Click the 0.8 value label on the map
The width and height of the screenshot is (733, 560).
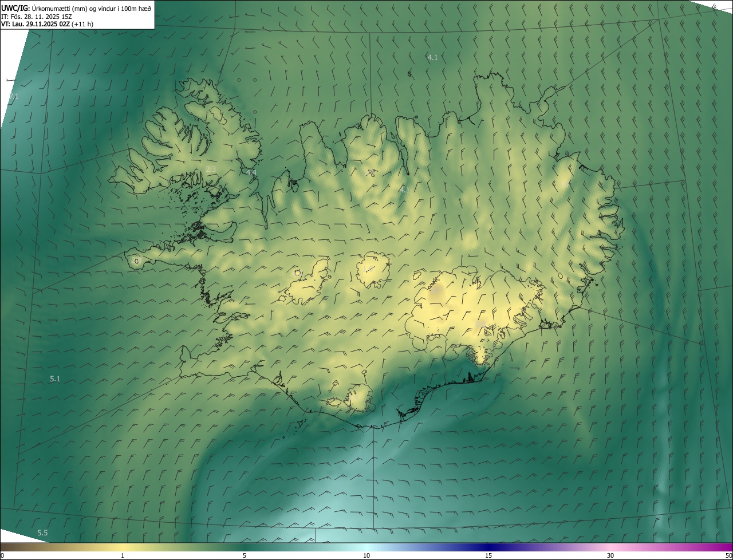pyautogui.click(x=480, y=325)
